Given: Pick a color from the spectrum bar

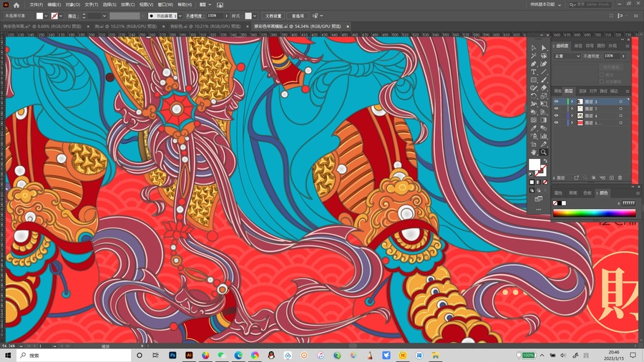Looking at the screenshot, I should click(x=594, y=213).
